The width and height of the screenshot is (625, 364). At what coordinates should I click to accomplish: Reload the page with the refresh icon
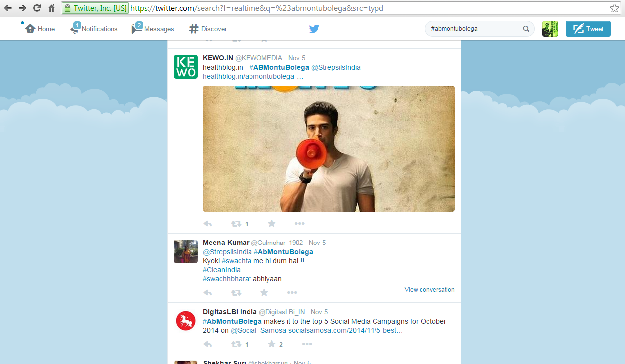coord(37,8)
